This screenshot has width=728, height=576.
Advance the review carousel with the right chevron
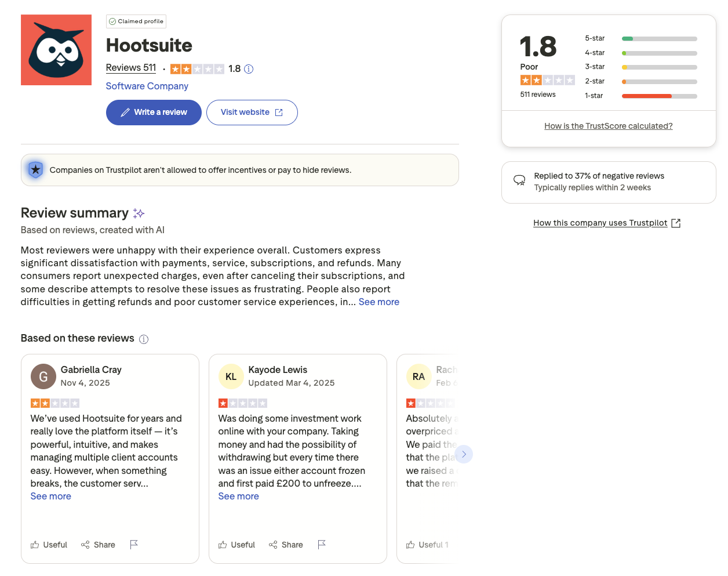pos(464,454)
